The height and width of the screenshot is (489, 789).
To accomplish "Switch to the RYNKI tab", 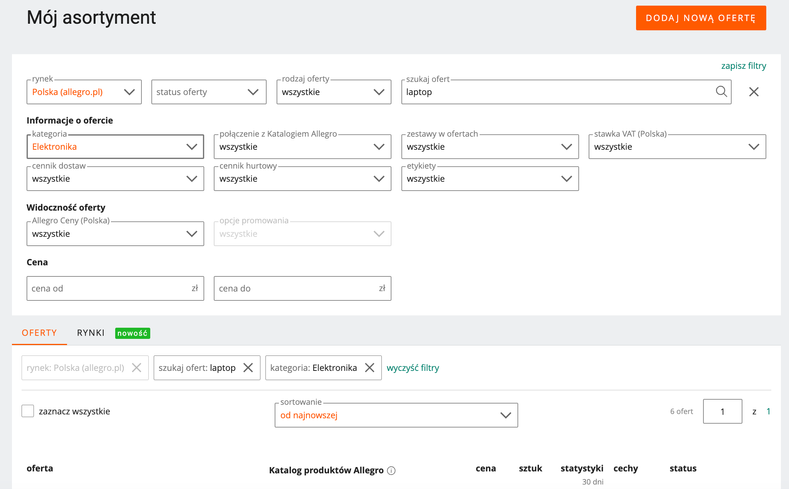I will click(90, 333).
